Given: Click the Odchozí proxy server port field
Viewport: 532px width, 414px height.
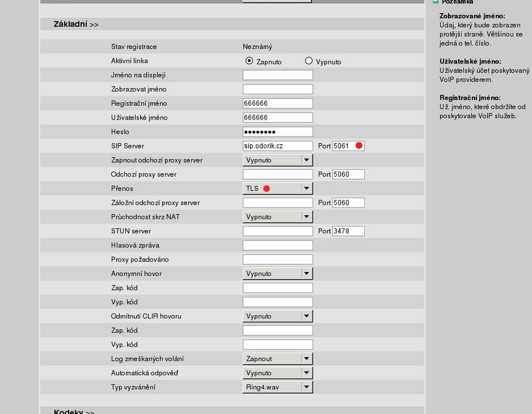Looking at the screenshot, I should [x=348, y=174].
